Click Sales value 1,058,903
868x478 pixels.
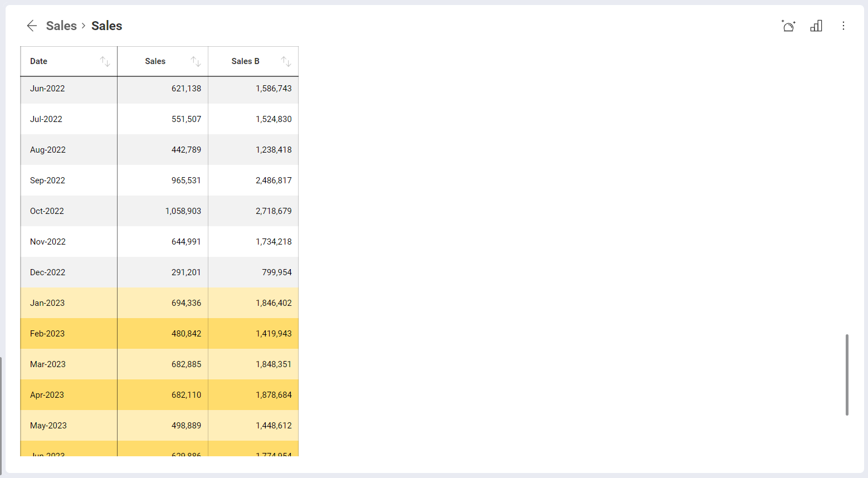tap(183, 211)
